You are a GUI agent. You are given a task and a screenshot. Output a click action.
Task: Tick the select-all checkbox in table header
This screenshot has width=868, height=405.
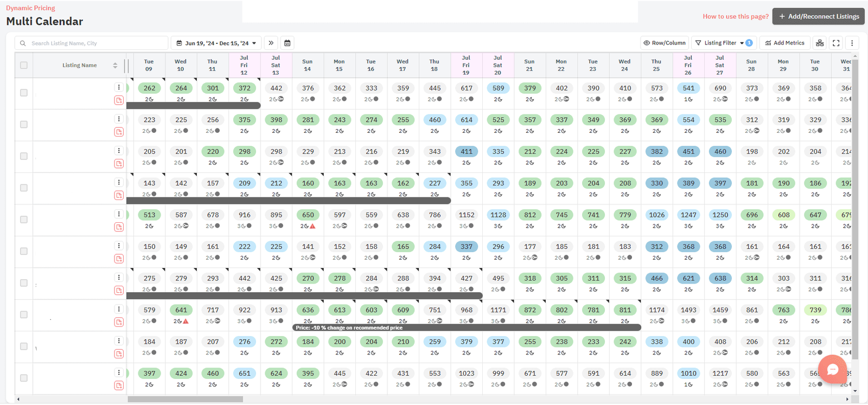24,65
